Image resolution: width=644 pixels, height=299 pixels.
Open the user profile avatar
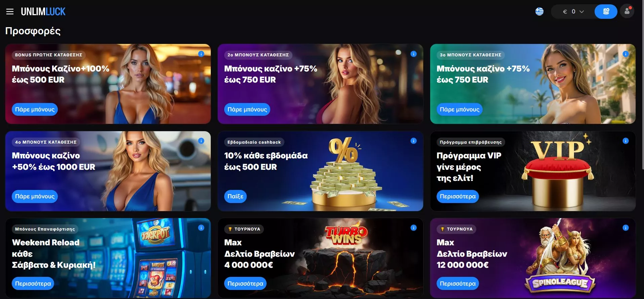coord(627,11)
